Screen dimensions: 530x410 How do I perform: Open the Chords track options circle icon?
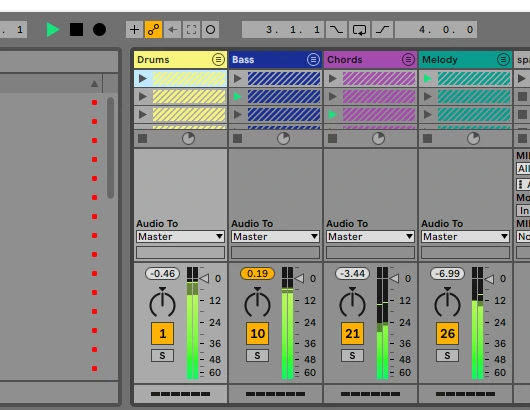[408, 60]
